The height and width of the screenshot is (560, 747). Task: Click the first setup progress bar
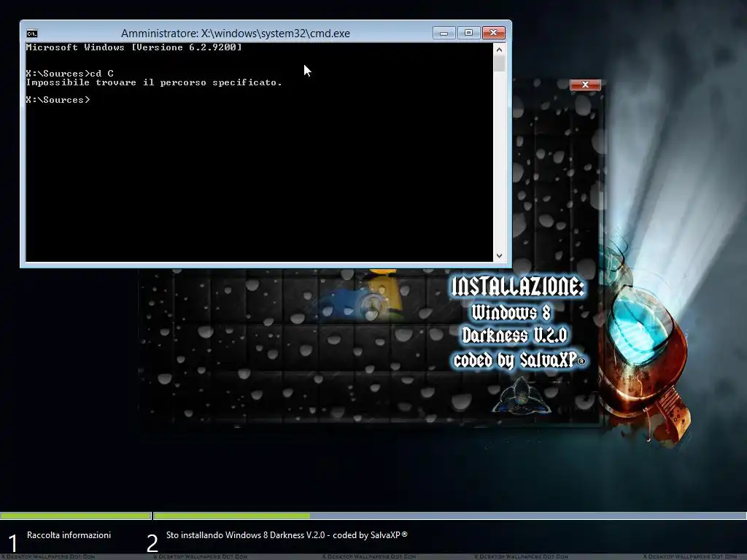76,516
